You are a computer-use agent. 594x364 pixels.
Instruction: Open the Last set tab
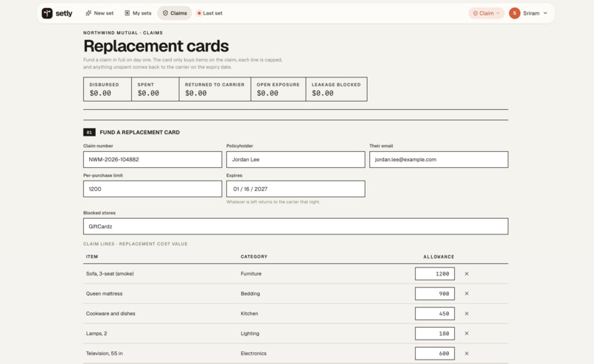[x=209, y=13]
